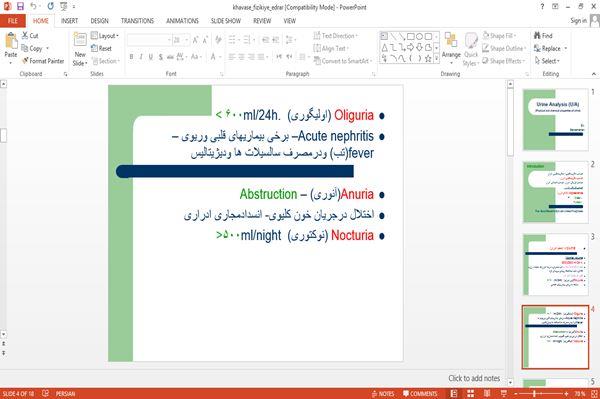This screenshot has width=600, height=399.
Task: Open the Layout dropdown
Action: (105, 36)
